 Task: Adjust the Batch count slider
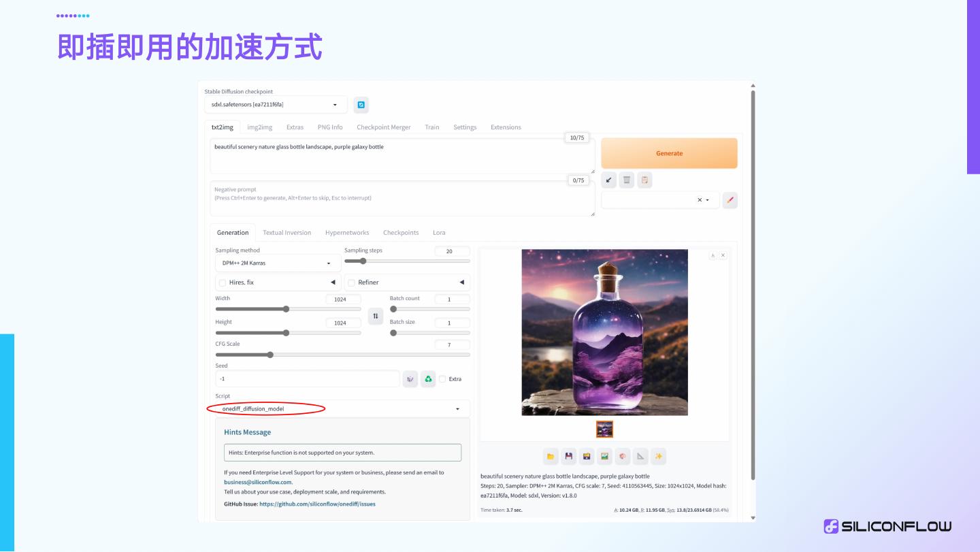429,309
